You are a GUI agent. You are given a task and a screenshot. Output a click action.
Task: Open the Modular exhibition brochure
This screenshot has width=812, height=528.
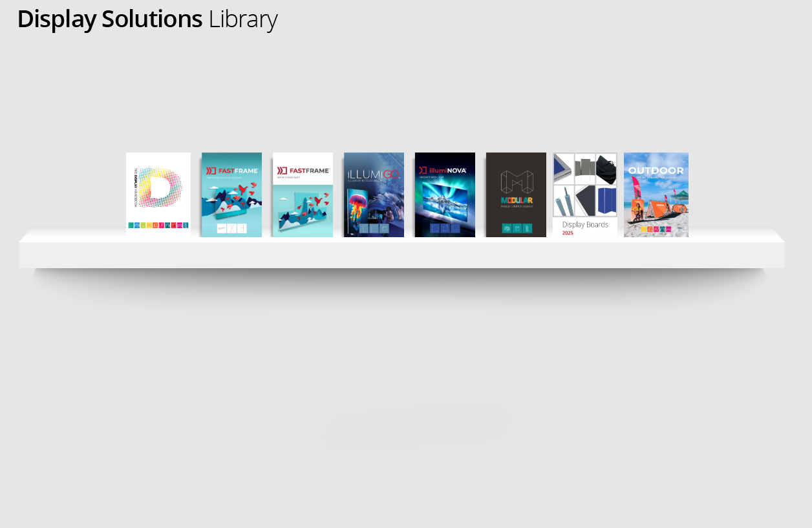click(x=516, y=195)
